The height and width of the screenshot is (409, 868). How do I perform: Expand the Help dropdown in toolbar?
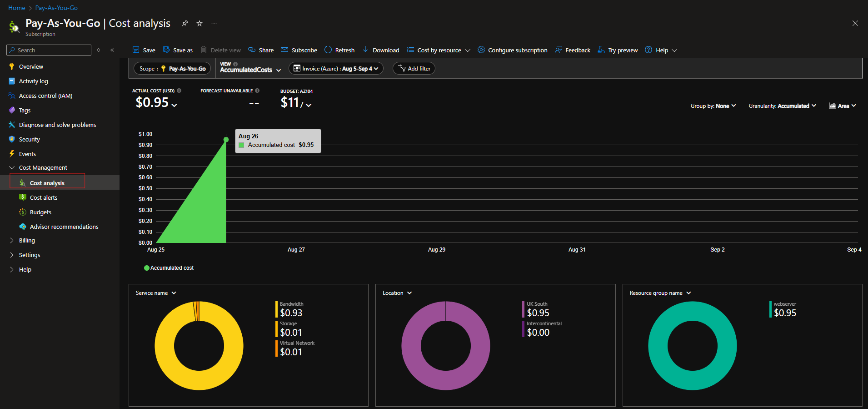pos(661,50)
